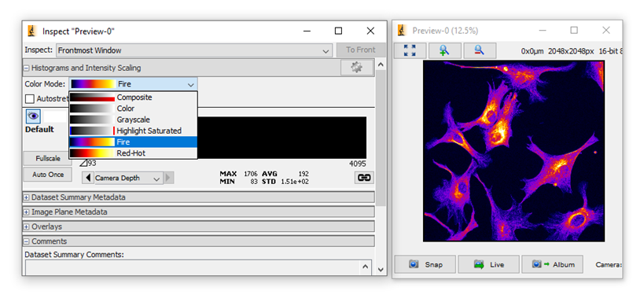Toggle the Default channel eye visibility

[x=33, y=116]
